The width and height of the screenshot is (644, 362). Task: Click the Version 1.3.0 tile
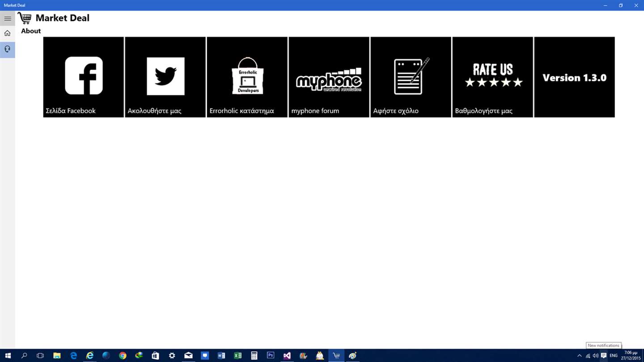[x=575, y=77]
